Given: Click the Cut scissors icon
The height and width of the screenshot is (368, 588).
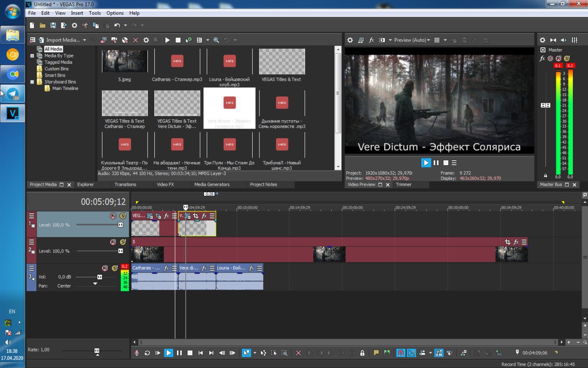Looking at the screenshot, I should (x=85, y=26).
